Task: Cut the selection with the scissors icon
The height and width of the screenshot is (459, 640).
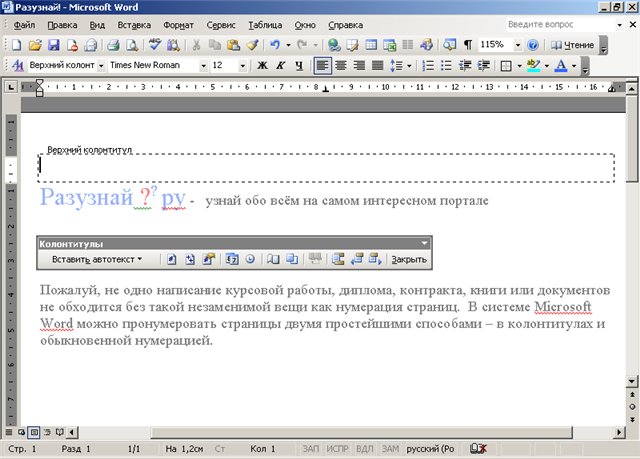Action: (x=196, y=45)
